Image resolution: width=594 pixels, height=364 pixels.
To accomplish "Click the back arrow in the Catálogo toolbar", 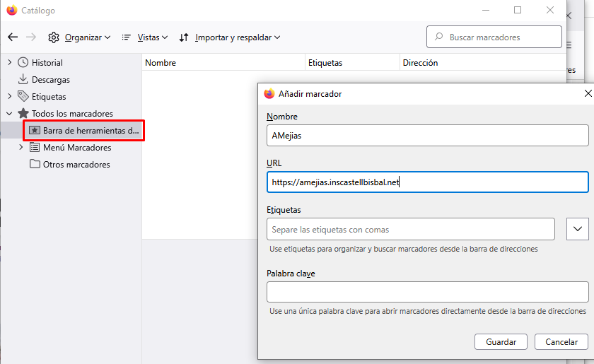I will 13,37.
